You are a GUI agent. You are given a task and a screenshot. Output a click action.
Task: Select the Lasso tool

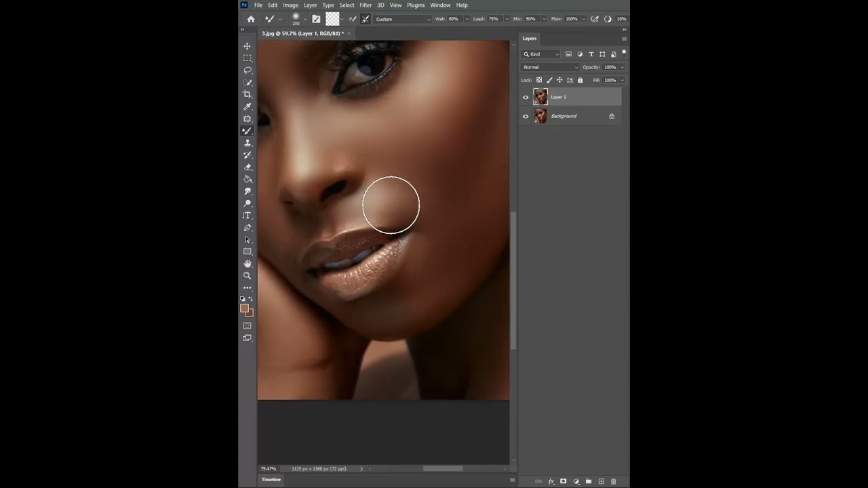[x=248, y=70]
